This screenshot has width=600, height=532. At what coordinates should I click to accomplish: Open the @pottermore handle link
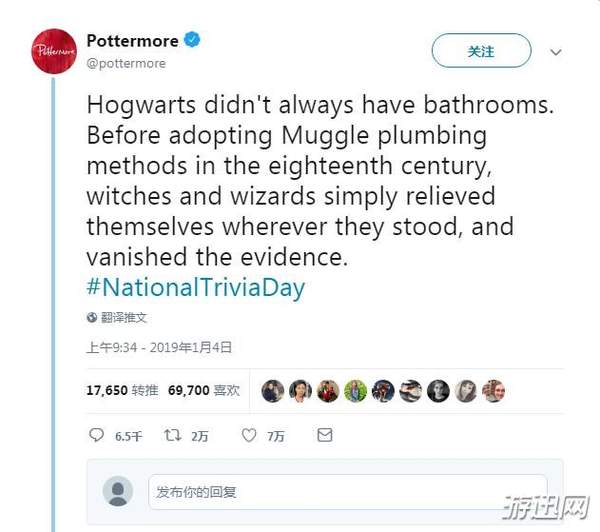coord(126,64)
